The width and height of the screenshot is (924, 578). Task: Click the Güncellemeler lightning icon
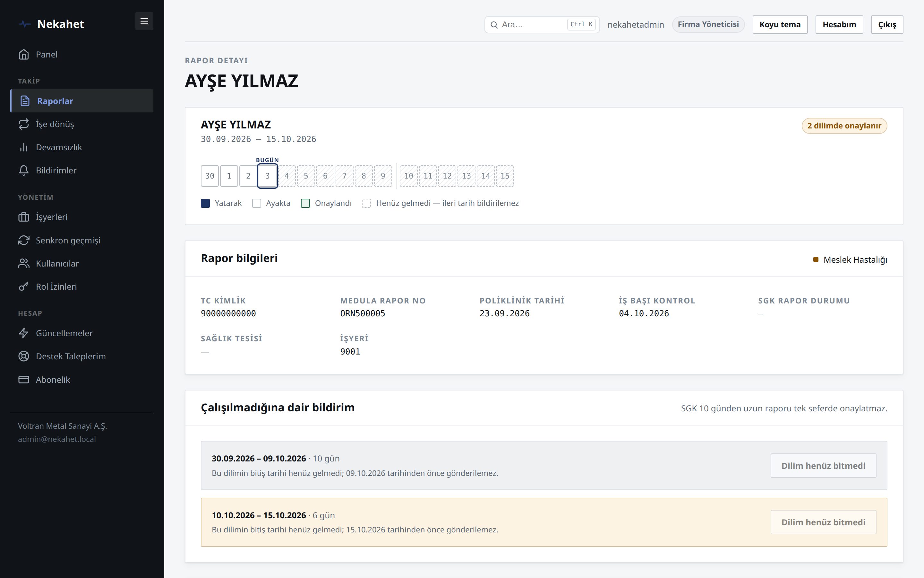(24, 333)
